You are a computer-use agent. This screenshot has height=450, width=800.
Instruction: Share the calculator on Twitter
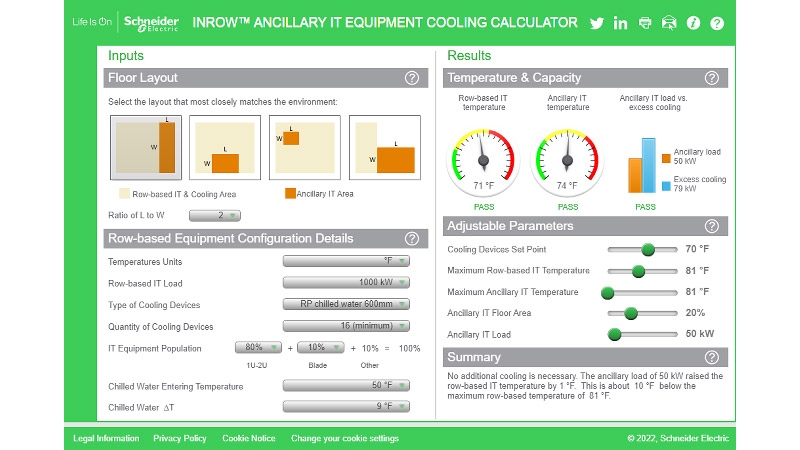click(597, 23)
